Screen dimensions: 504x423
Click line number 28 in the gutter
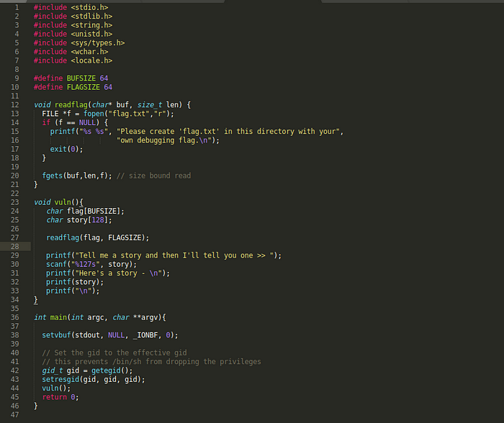point(15,246)
